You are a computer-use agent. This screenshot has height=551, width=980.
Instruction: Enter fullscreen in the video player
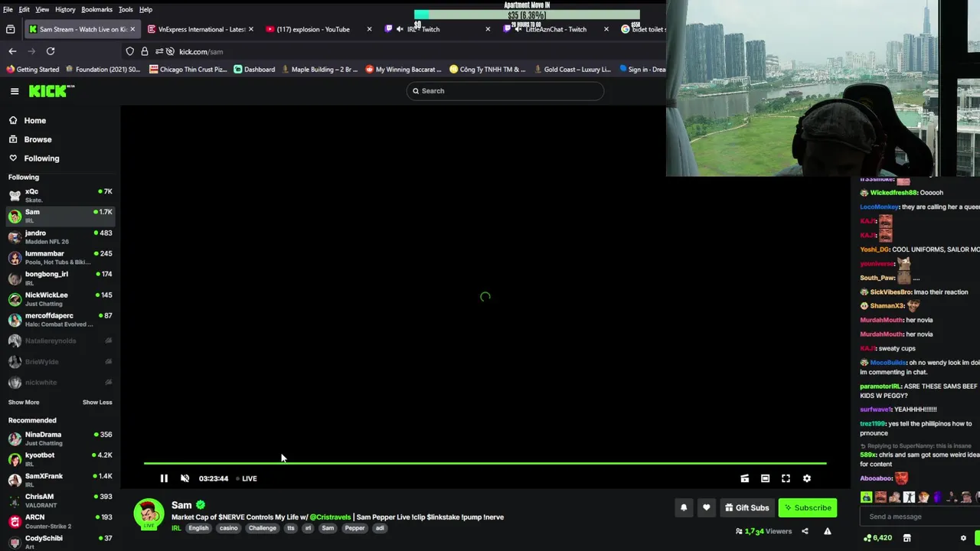coord(786,478)
